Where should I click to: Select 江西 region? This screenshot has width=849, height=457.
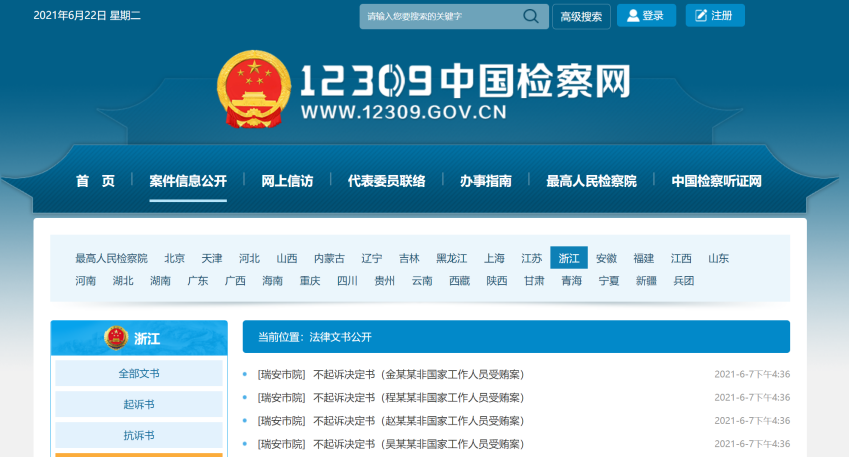coord(681,258)
